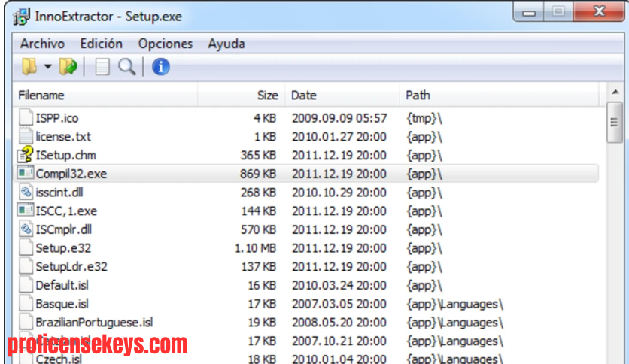Image resolution: width=629 pixels, height=364 pixels.
Task: Sort by the Size column header
Action: click(242, 95)
